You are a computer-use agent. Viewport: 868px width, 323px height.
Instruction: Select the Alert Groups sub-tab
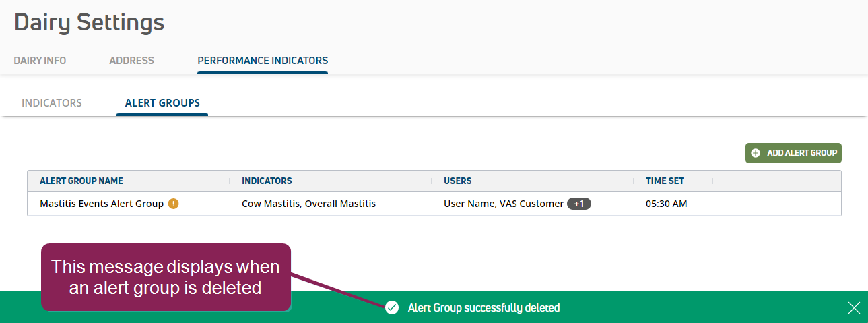[x=162, y=103]
